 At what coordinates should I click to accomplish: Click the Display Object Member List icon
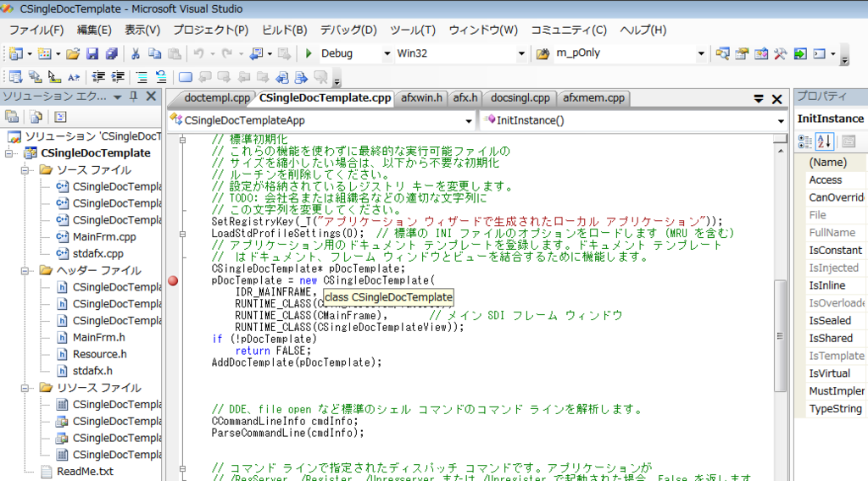[x=16, y=77]
